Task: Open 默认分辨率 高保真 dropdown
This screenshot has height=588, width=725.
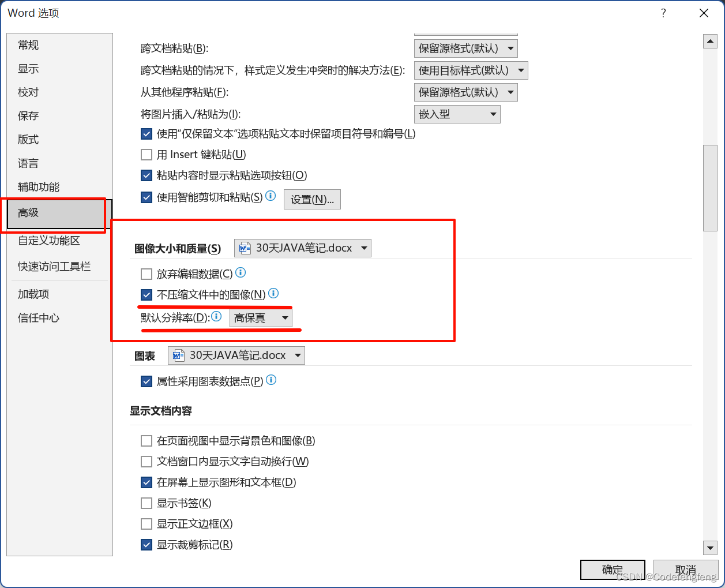Action: click(261, 318)
